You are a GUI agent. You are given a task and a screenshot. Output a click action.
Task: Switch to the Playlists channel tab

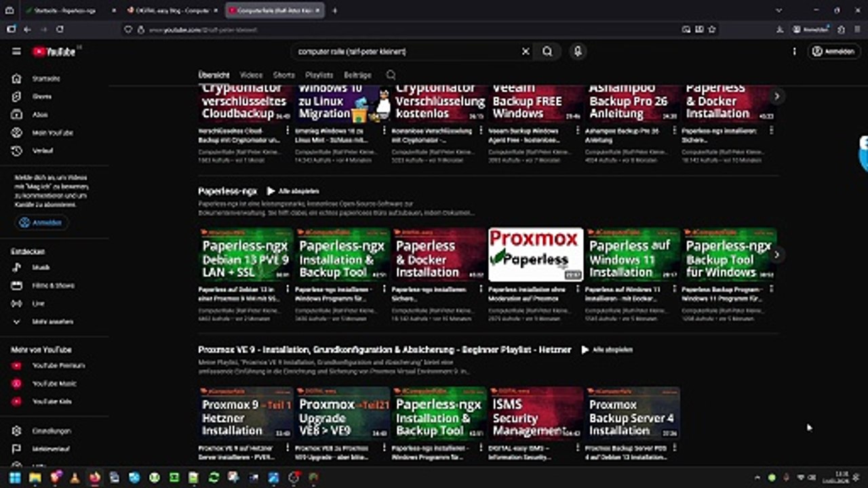point(319,75)
